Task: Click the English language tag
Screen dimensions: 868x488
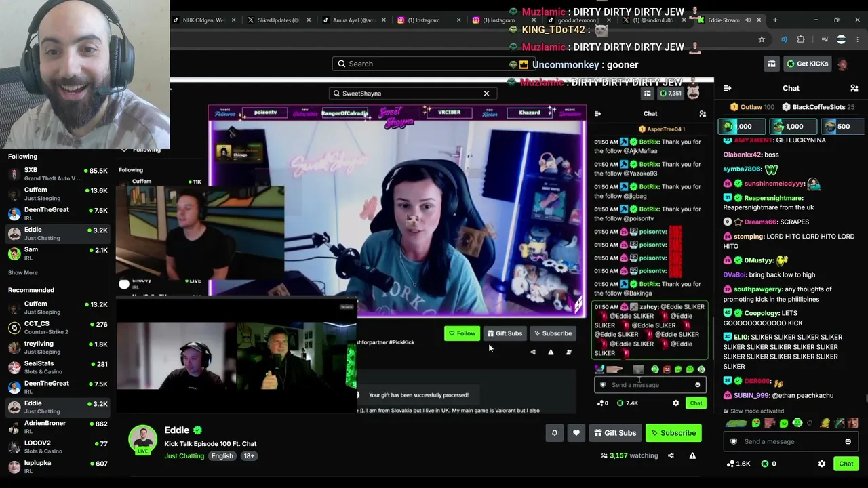Action: coord(222,456)
